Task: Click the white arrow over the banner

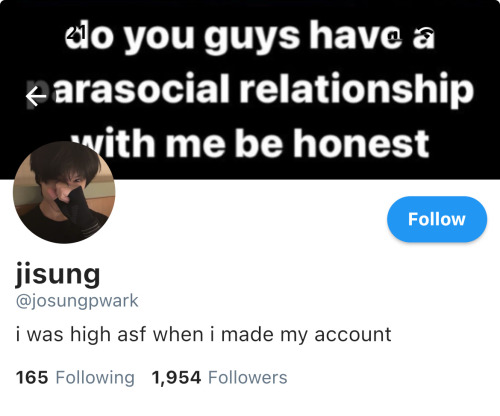Action: click(36, 97)
